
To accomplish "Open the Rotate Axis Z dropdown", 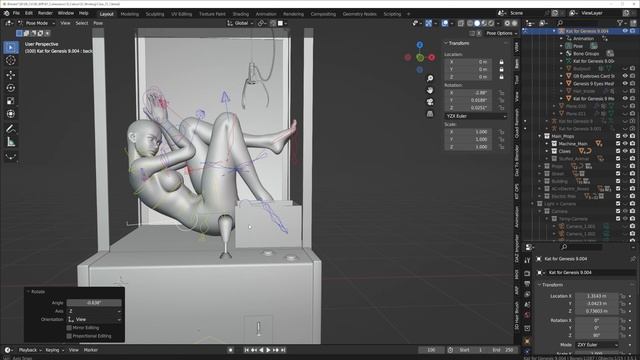I will tap(94, 311).
